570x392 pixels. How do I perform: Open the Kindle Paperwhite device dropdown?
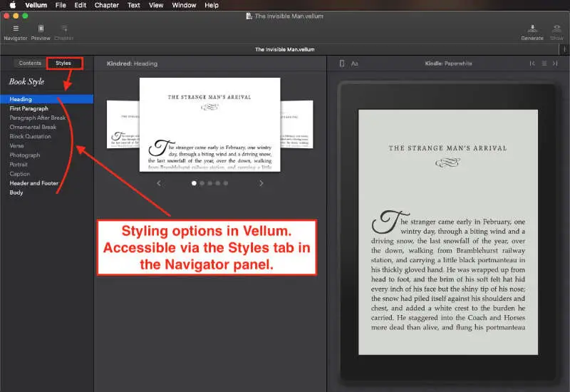pyautogui.click(x=448, y=63)
